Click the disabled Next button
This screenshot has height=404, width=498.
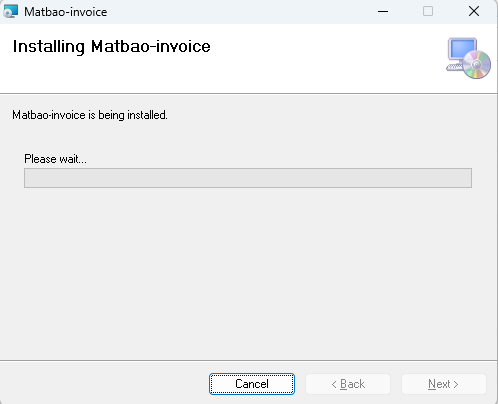[444, 384]
